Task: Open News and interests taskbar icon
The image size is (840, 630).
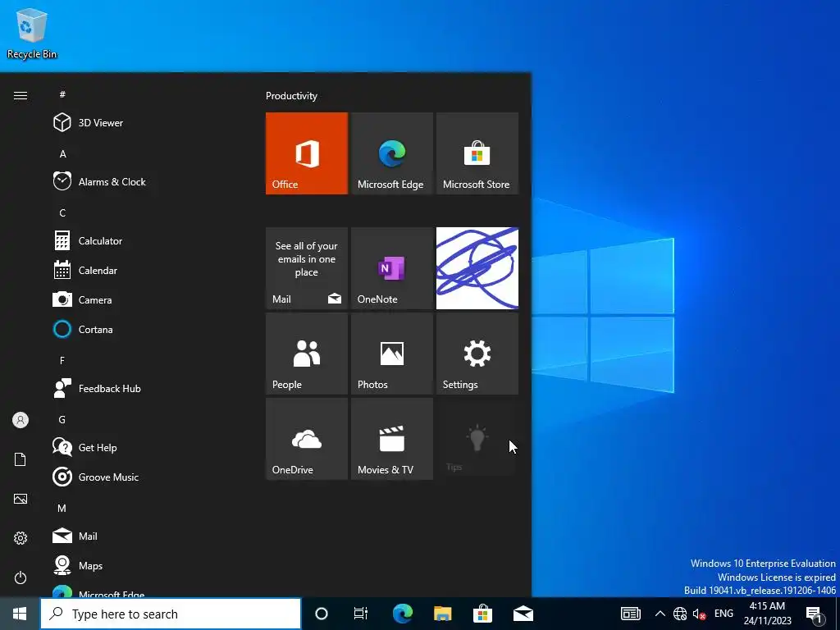Action: 631,614
